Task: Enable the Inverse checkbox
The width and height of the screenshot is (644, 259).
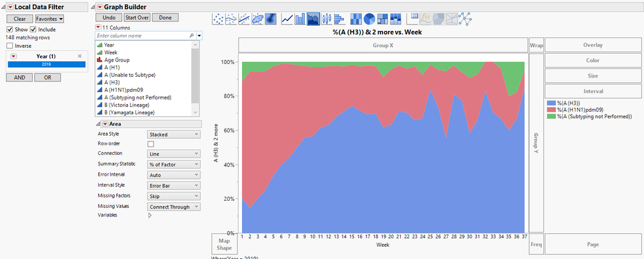Action: pyautogui.click(x=10, y=46)
